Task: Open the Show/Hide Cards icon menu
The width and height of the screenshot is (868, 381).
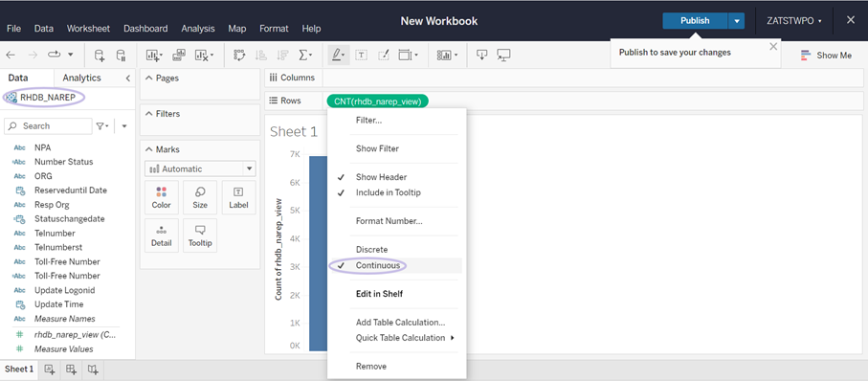Action: pos(447,55)
